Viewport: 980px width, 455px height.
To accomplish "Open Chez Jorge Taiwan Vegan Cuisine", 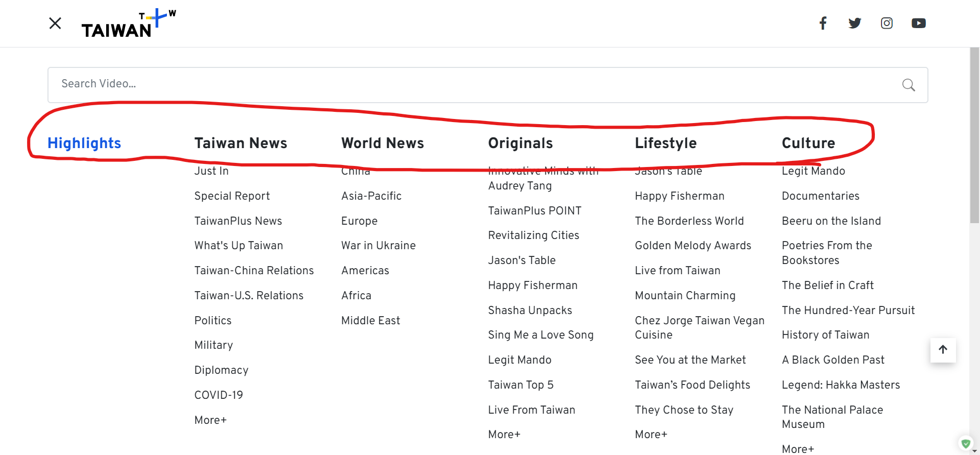I will (700, 327).
